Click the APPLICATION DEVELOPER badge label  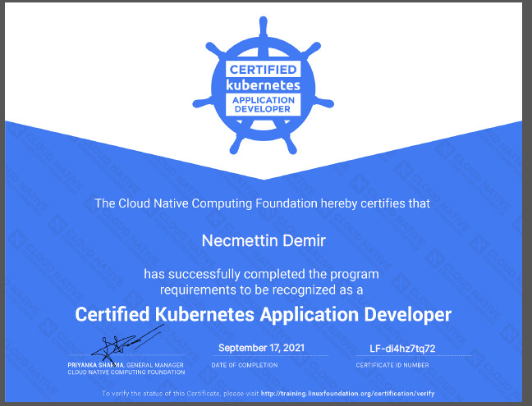point(264,104)
